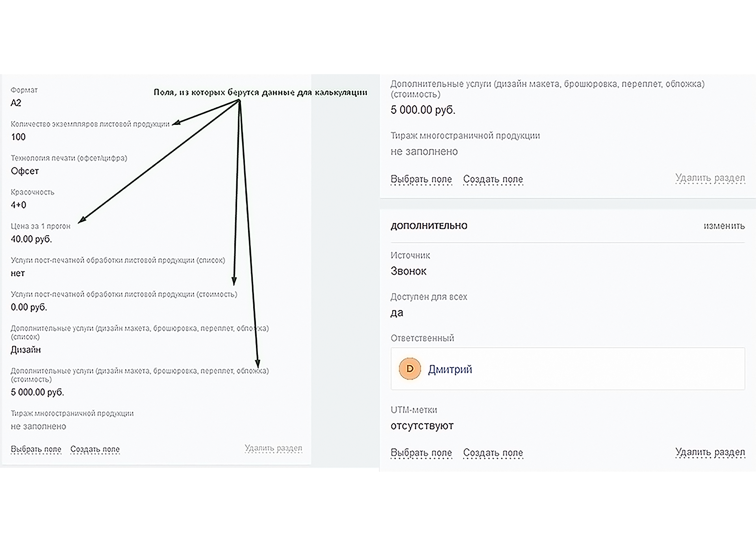Click the Дизайн additional services value
The width and height of the screenshot is (756, 546).
[26, 350]
